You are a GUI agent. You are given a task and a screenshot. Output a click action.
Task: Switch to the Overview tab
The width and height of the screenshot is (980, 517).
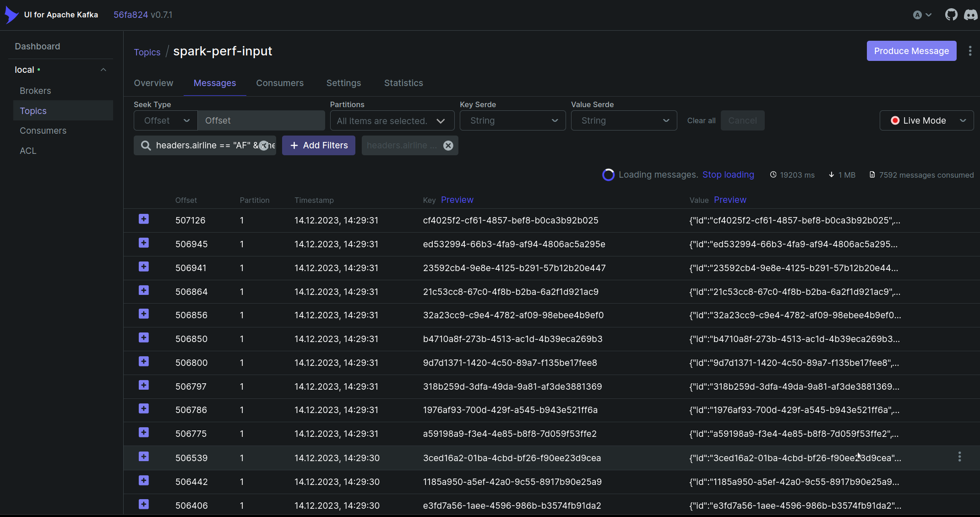153,83
